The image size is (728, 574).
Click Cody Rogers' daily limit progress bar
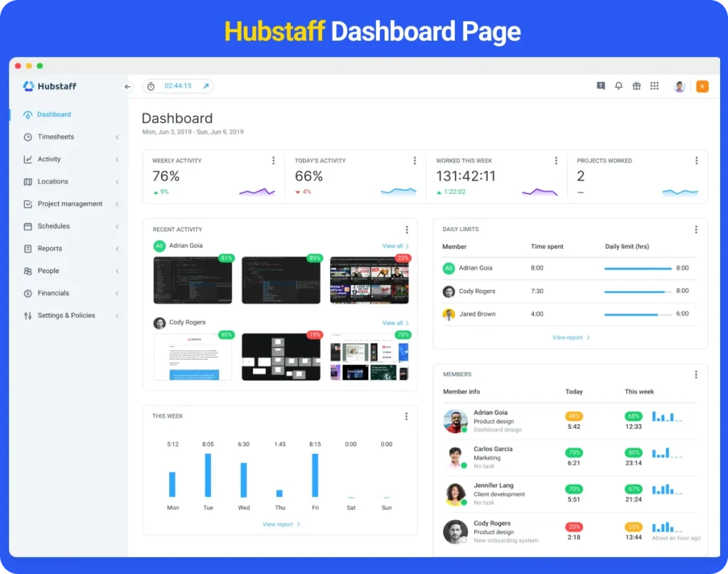click(638, 292)
